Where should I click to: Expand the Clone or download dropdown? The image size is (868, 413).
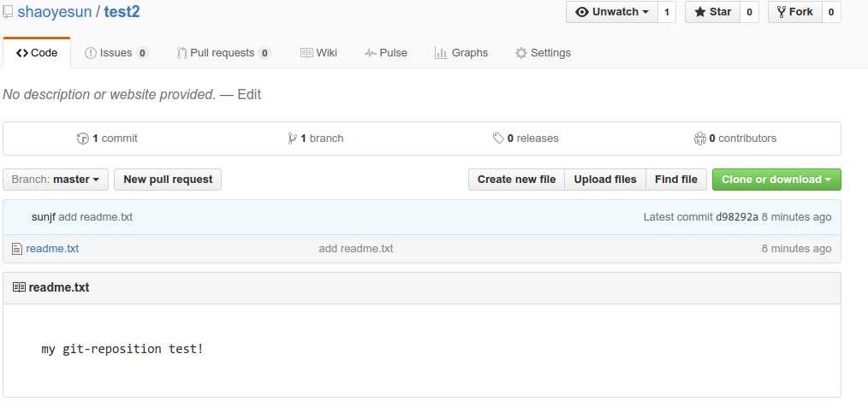(776, 180)
